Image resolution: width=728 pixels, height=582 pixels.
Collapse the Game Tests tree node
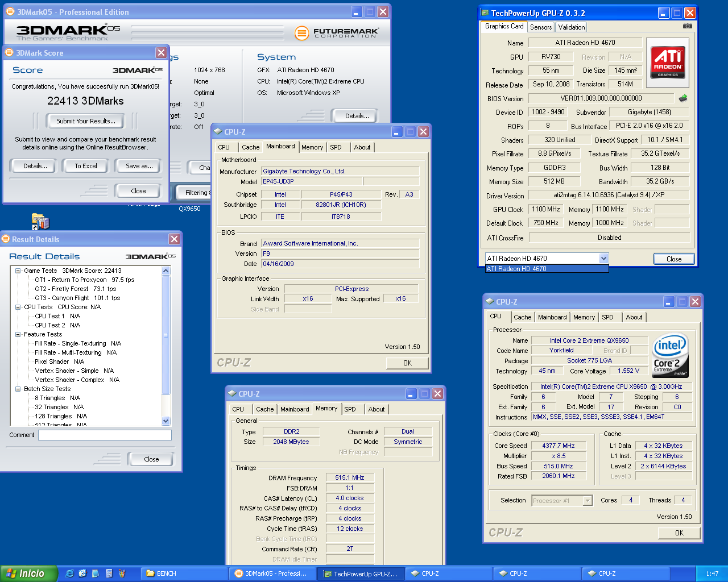pyautogui.click(x=18, y=271)
